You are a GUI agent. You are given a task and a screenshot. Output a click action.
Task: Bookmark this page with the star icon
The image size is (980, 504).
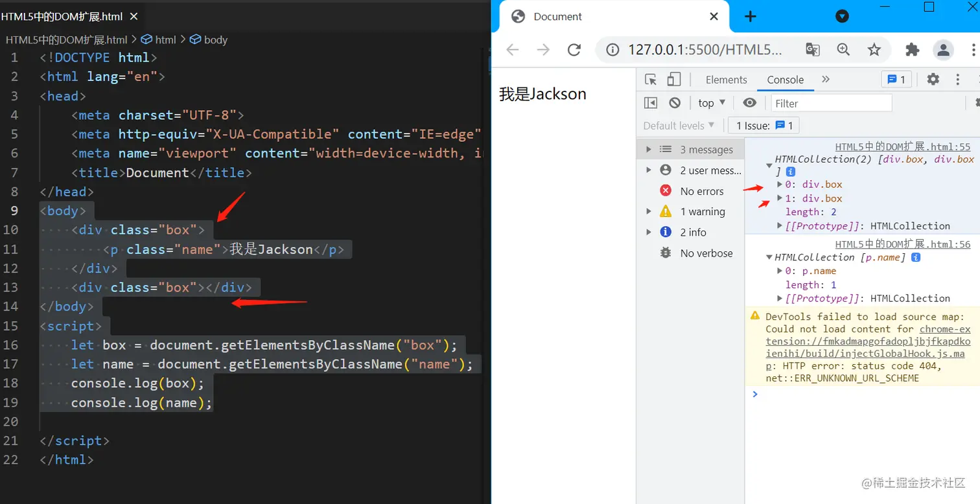click(874, 50)
